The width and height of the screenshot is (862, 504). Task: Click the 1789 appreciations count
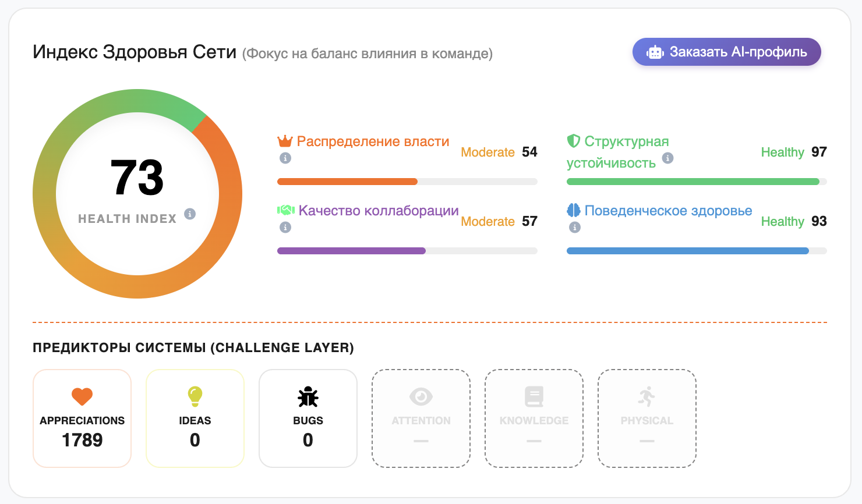(x=82, y=440)
